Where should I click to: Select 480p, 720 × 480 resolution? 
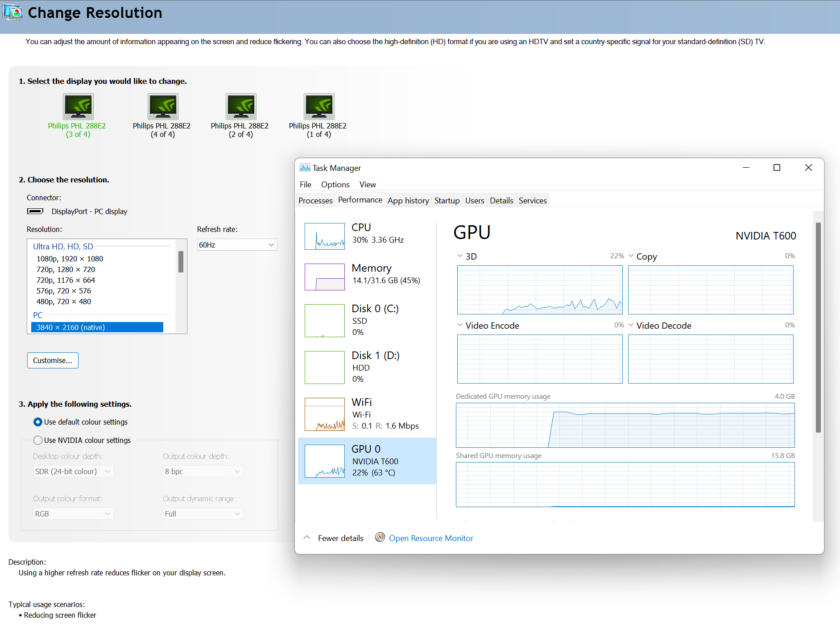pyautogui.click(x=64, y=301)
